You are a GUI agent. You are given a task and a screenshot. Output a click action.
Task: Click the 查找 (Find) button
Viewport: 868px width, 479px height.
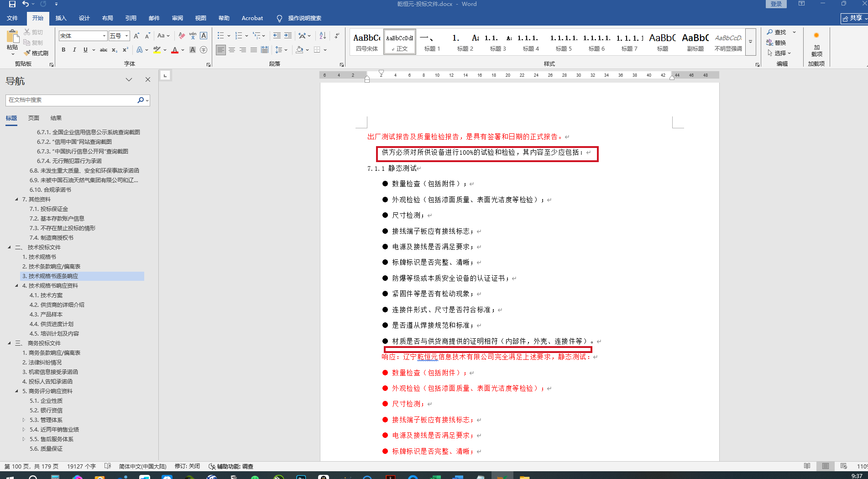(777, 32)
